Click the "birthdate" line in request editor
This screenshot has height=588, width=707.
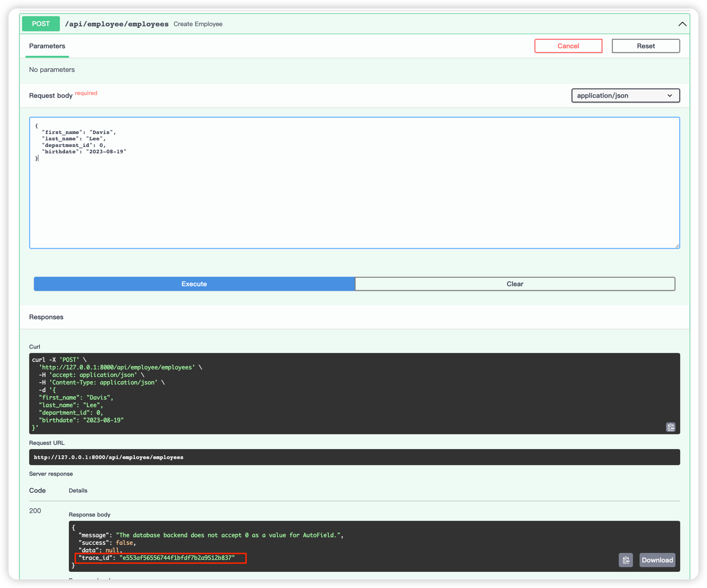(84, 152)
